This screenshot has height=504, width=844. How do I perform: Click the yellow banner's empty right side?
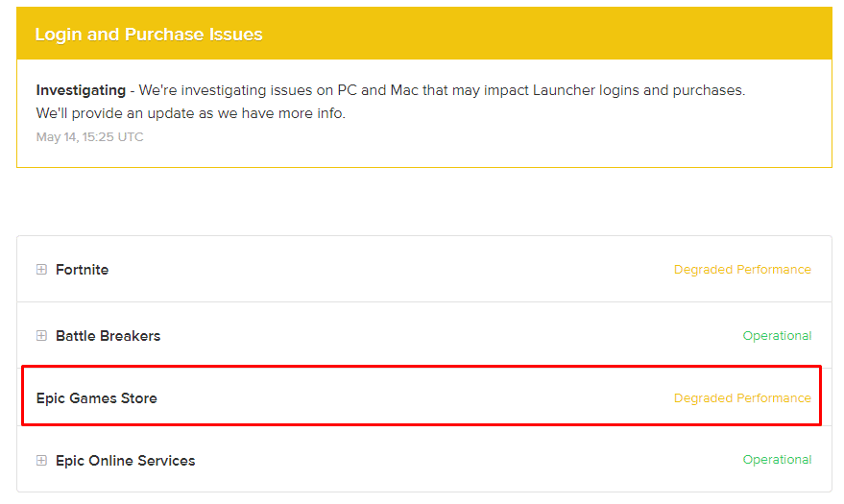(576, 35)
